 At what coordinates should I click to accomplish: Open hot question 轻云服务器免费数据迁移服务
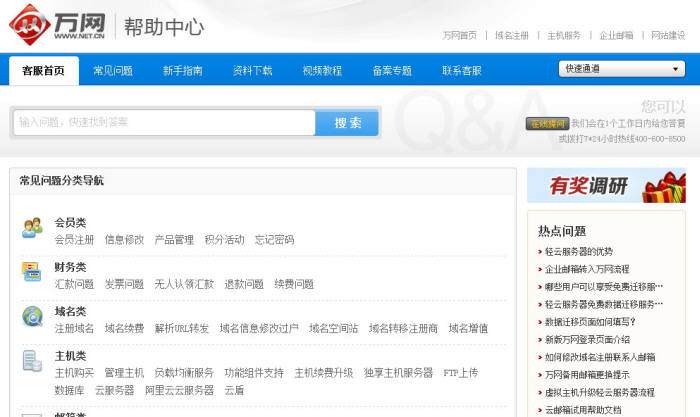[604, 304]
